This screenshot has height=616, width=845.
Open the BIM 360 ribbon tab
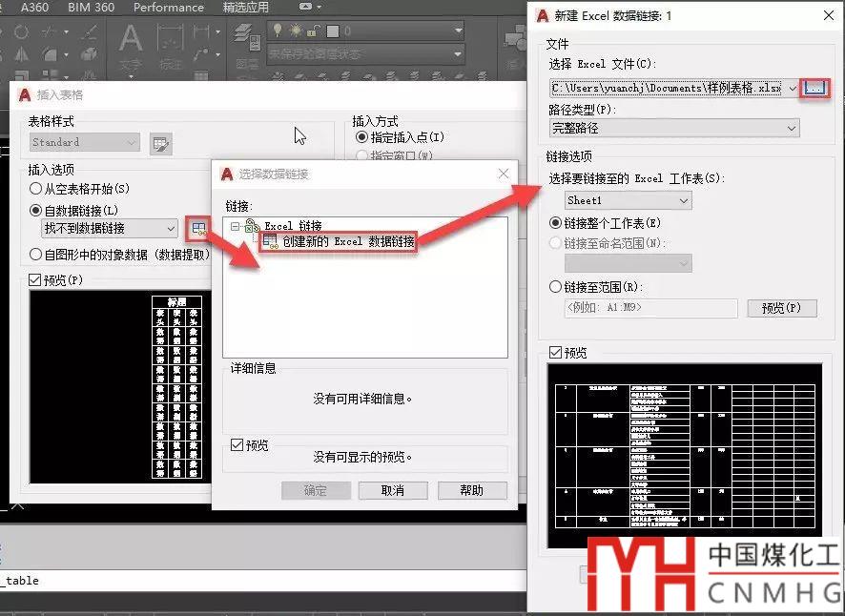(91, 7)
